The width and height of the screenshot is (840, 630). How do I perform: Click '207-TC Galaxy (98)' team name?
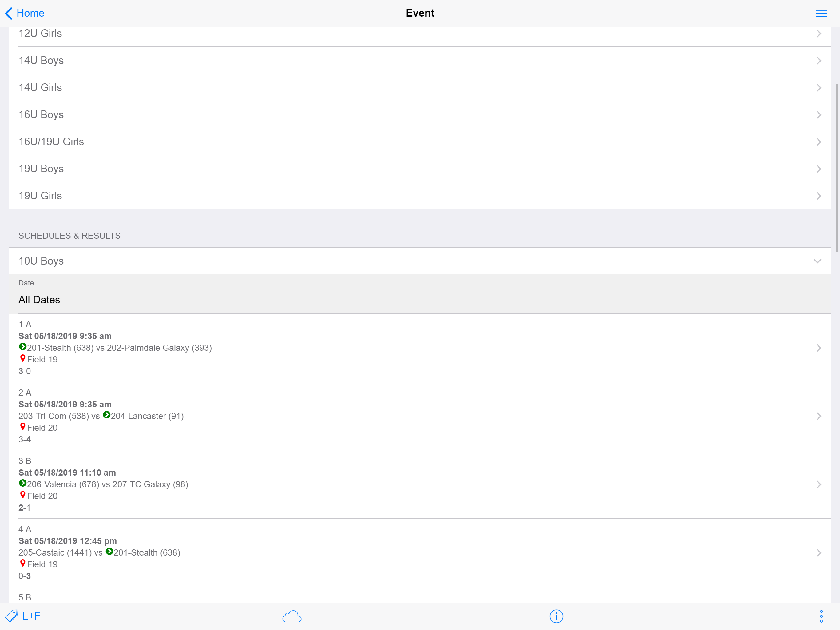pyautogui.click(x=150, y=484)
